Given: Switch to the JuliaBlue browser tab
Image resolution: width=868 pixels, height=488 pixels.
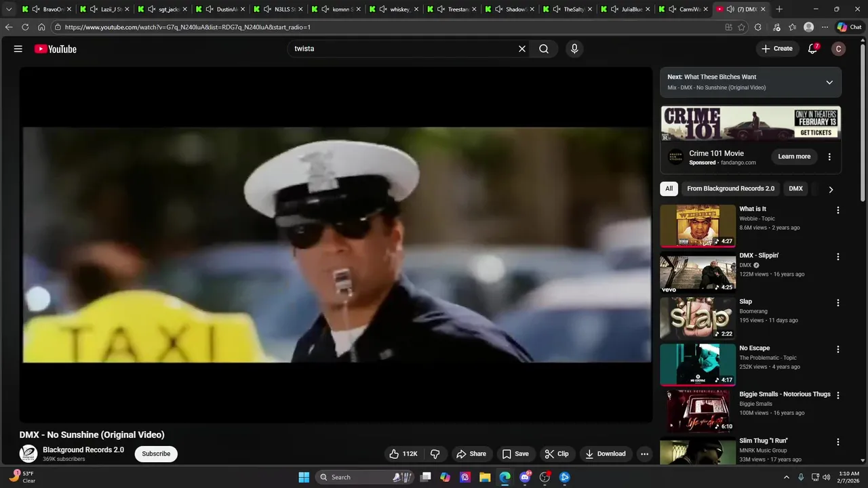Looking at the screenshot, I should coord(625,9).
